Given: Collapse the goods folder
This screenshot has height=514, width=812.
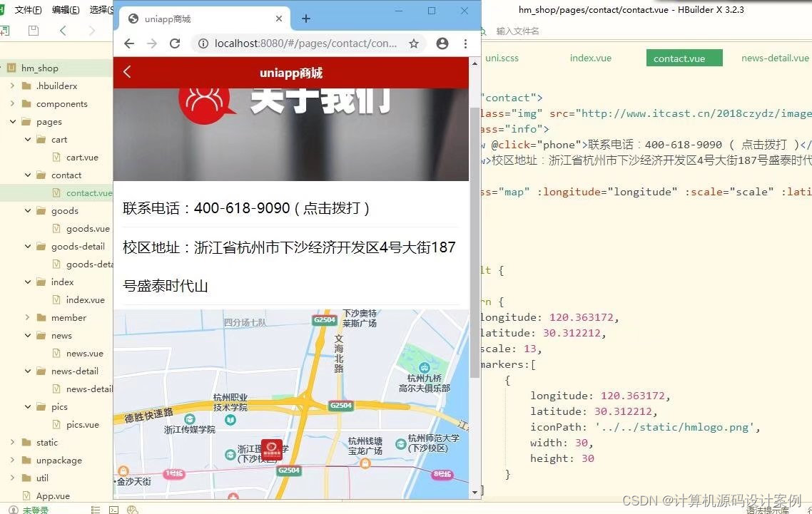Looking at the screenshot, I should 27,210.
